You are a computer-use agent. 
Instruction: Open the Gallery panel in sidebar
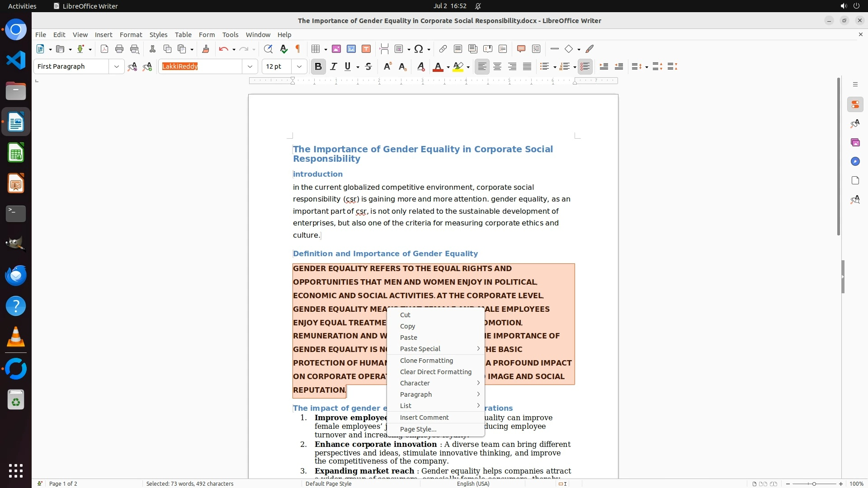[855, 143]
